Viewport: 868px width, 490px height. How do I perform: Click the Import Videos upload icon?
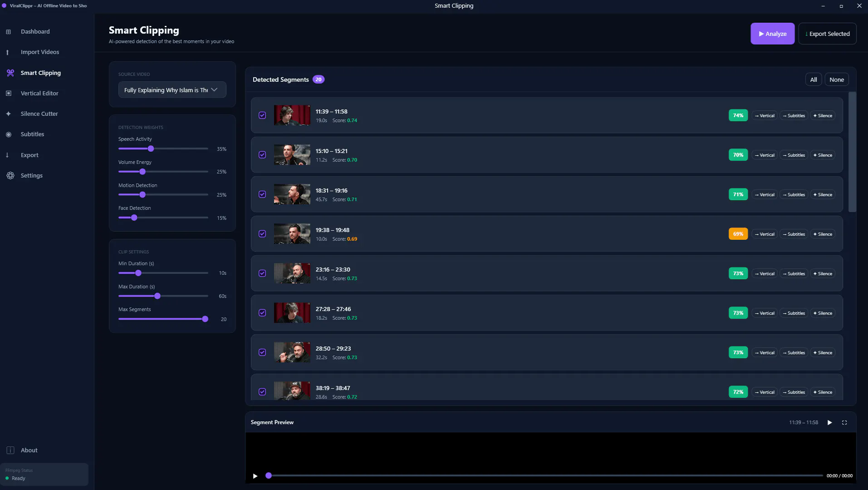(x=7, y=52)
